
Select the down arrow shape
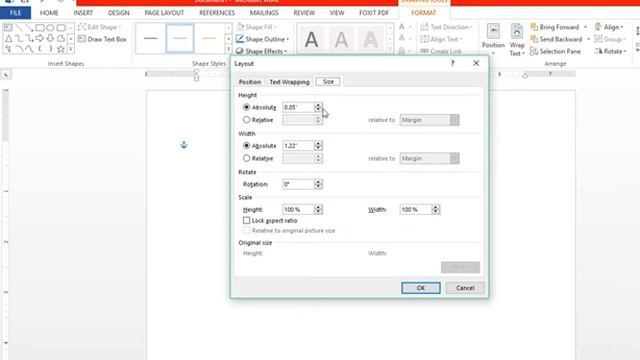point(50,38)
